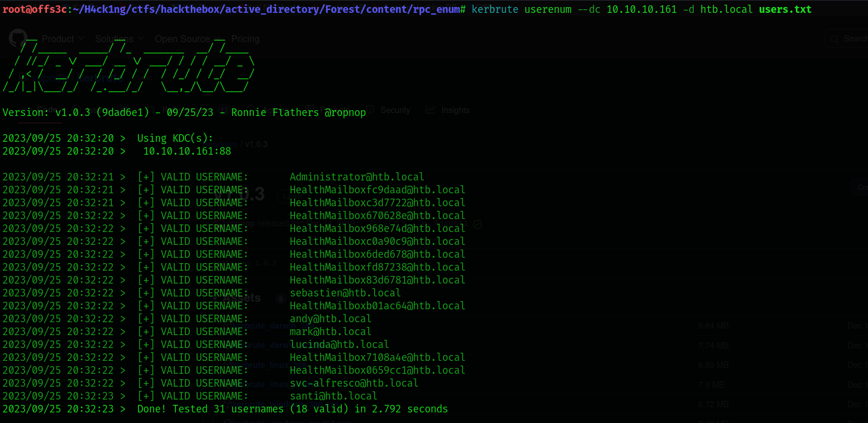Click the 7.9 MB asset row

click(x=545, y=385)
